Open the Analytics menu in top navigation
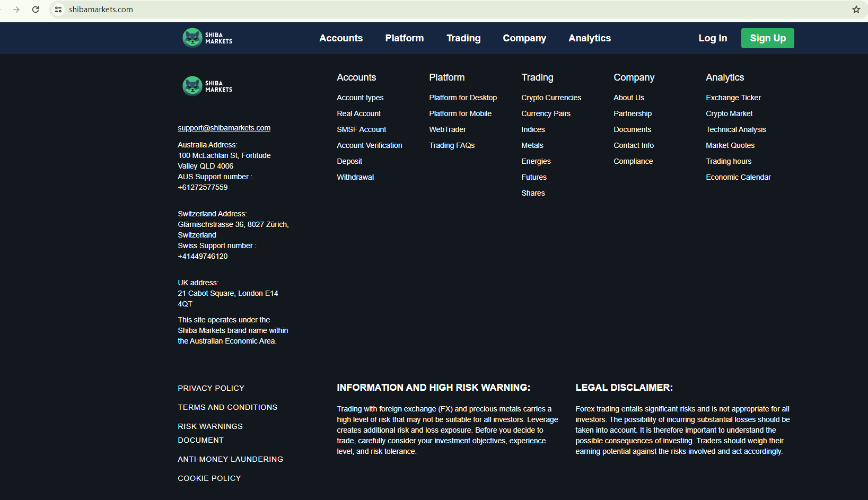The width and height of the screenshot is (868, 500). click(x=589, y=38)
